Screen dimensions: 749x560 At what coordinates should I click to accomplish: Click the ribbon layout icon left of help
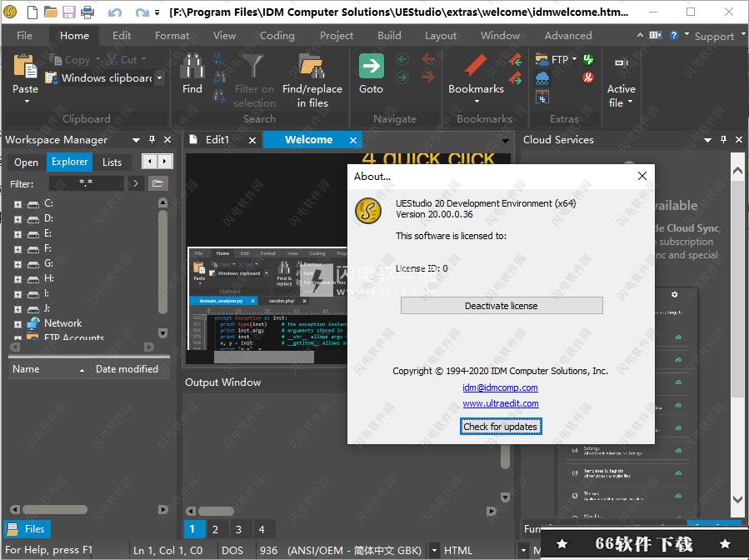[656, 35]
